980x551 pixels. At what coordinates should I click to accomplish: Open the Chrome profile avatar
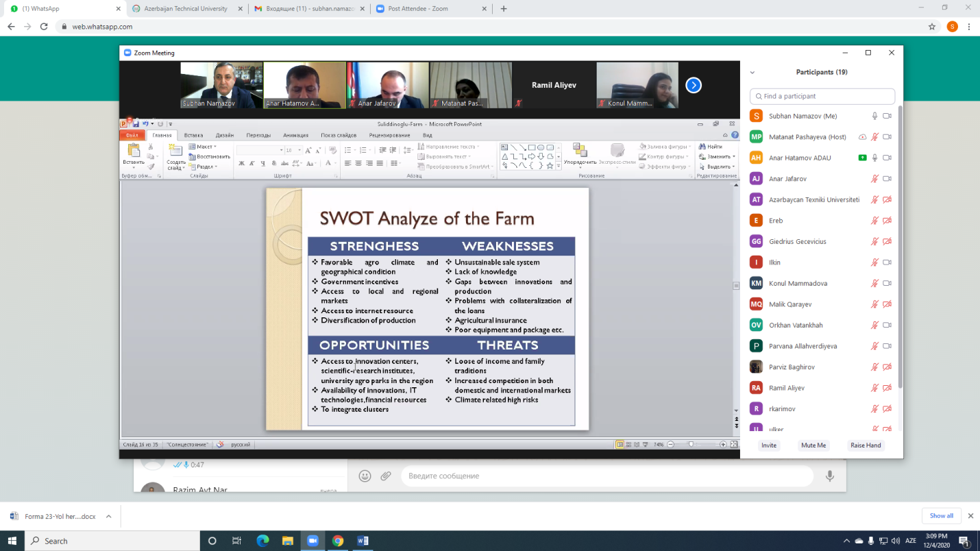click(952, 27)
